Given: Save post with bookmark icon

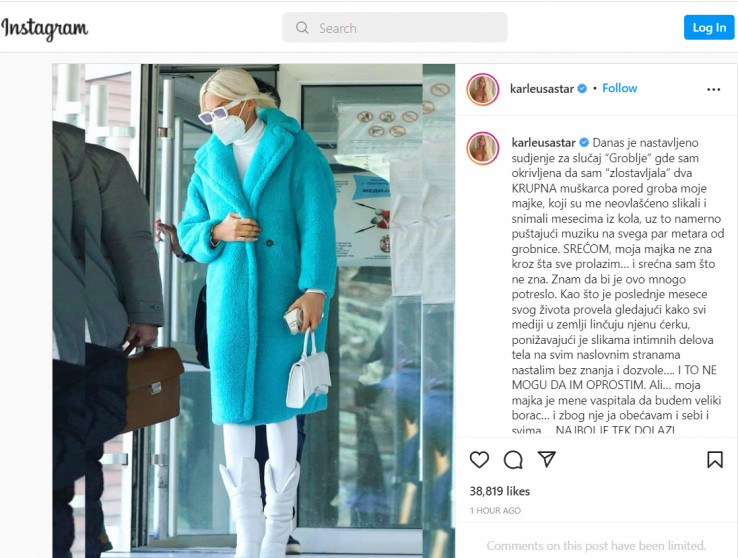Looking at the screenshot, I should click(714, 459).
